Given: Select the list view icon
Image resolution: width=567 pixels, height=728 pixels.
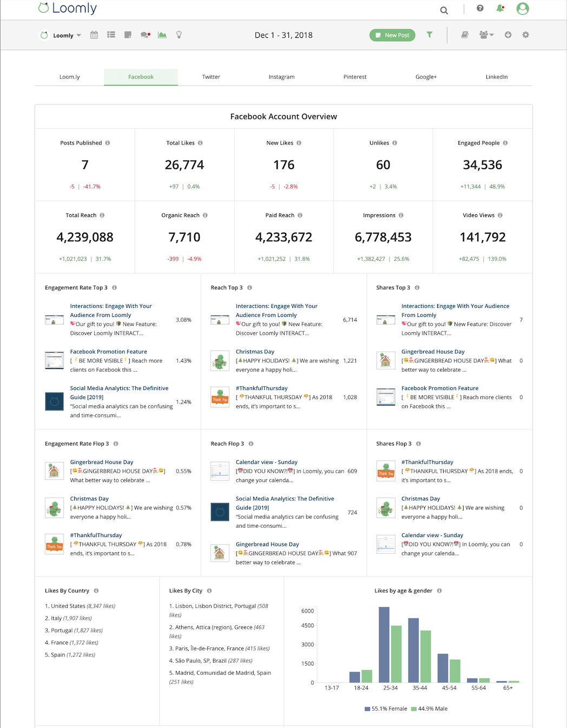Looking at the screenshot, I should pos(111,35).
